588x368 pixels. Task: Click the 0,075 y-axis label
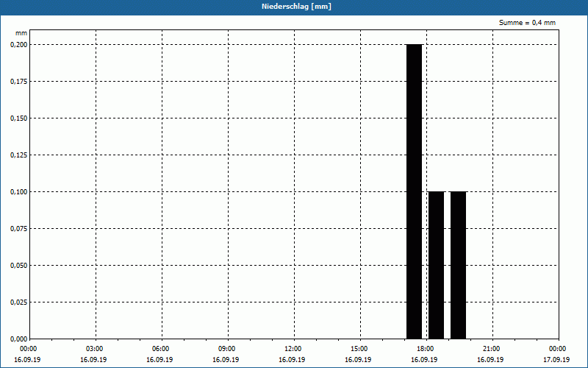[19, 229]
